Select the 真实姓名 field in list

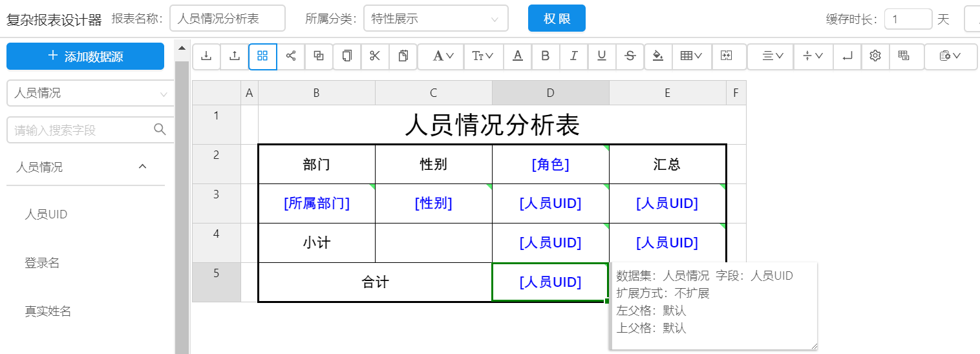48,311
